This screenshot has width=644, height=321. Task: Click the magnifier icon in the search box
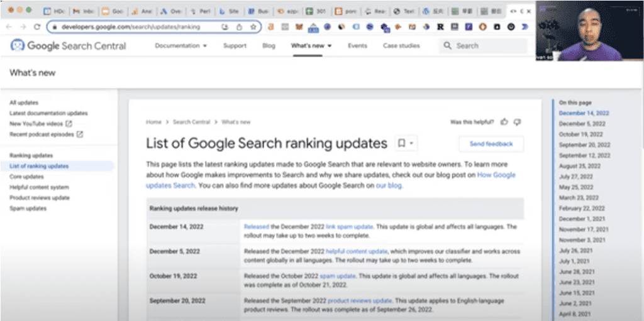click(448, 46)
